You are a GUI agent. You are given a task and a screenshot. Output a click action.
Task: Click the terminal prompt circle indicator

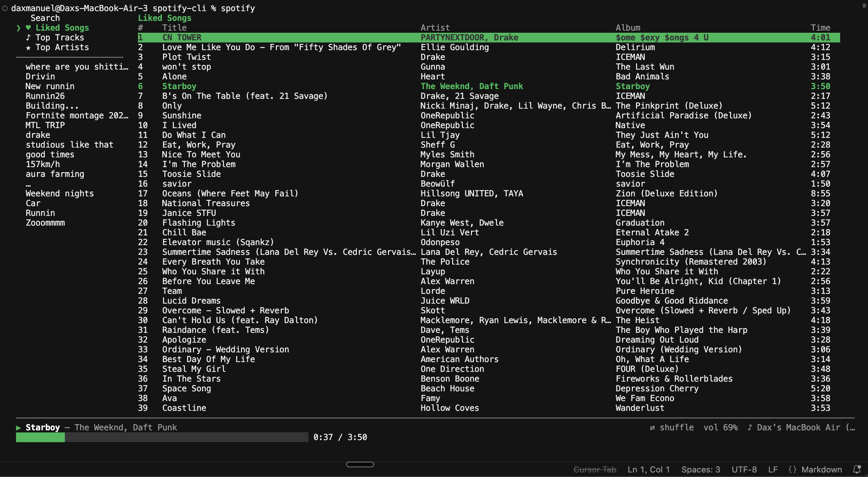[x=5, y=8]
